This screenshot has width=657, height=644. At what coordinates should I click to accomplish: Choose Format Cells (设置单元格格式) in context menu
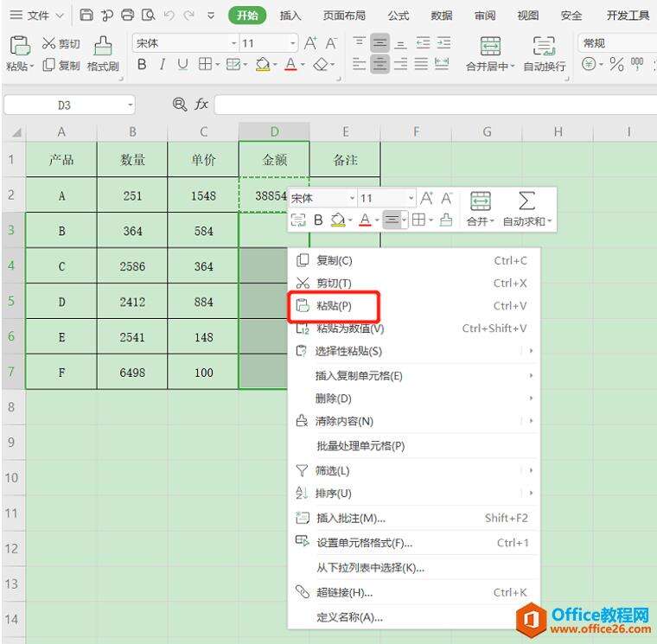(x=364, y=543)
